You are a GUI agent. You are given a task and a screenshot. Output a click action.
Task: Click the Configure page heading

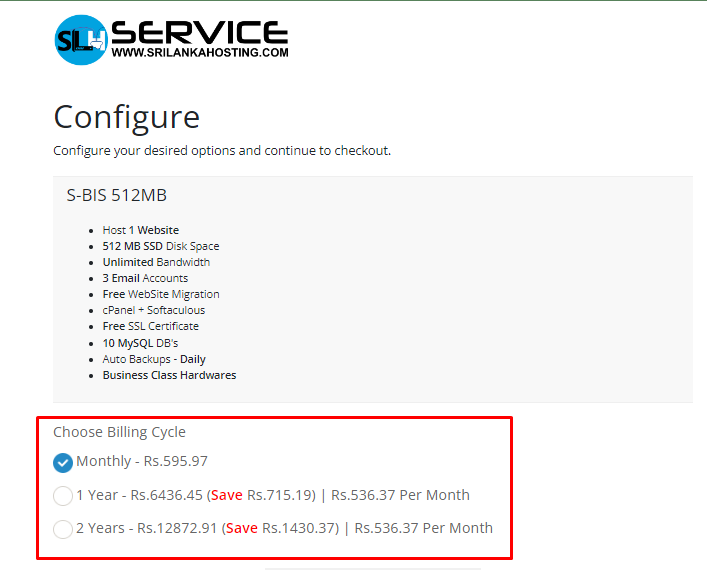pos(127,117)
